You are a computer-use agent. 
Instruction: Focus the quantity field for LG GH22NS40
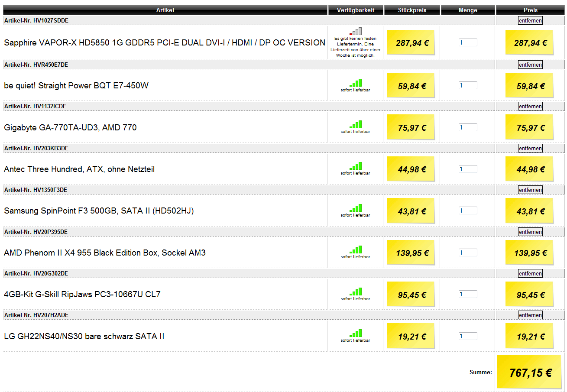click(468, 336)
